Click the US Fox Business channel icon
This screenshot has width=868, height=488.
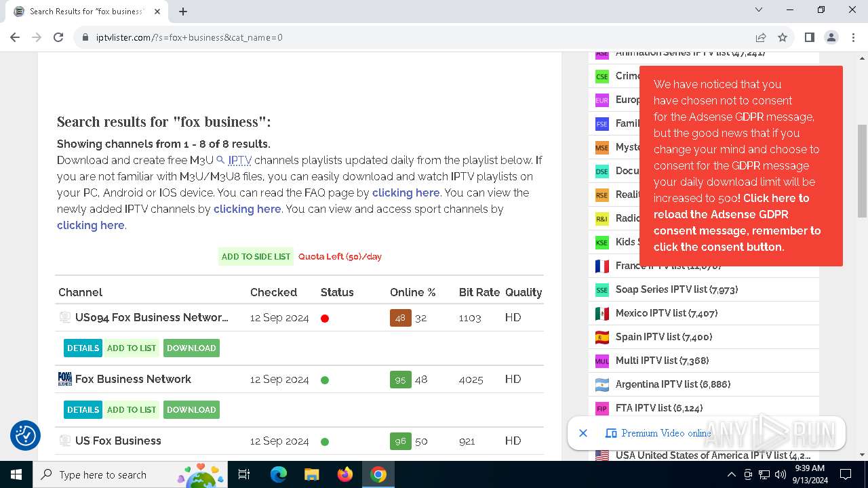(65, 441)
